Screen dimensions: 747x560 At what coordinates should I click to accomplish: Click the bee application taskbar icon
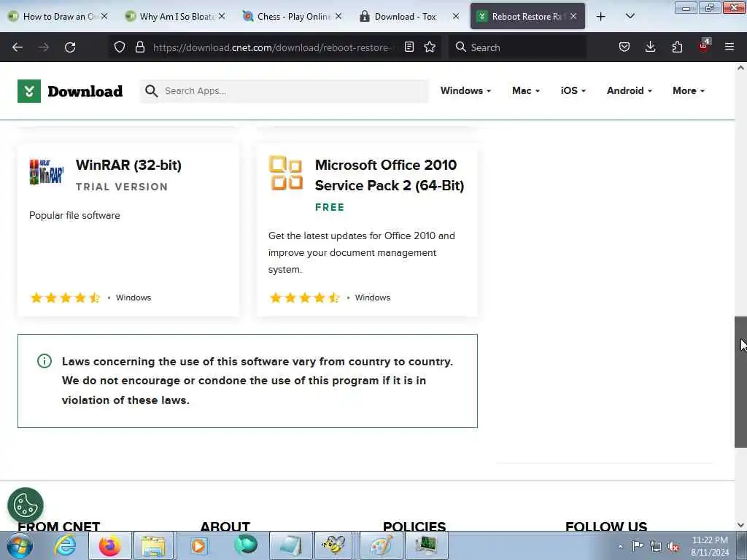[333, 545]
